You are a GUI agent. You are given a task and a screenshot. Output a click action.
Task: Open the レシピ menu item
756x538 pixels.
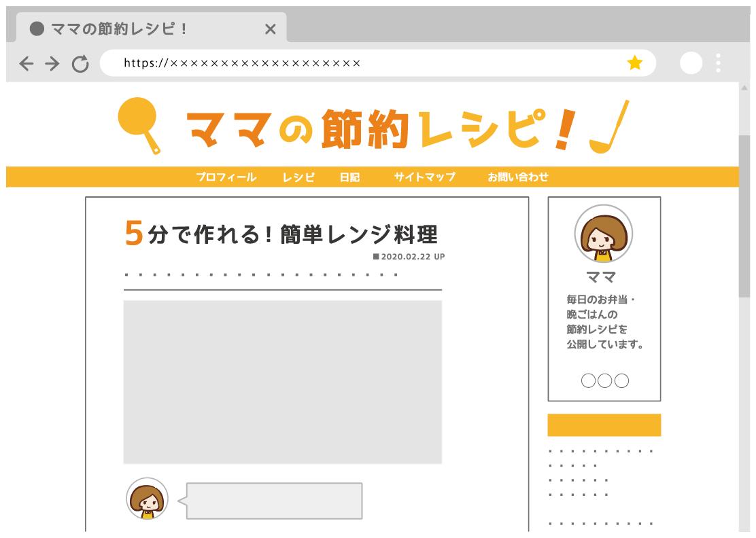(x=298, y=177)
